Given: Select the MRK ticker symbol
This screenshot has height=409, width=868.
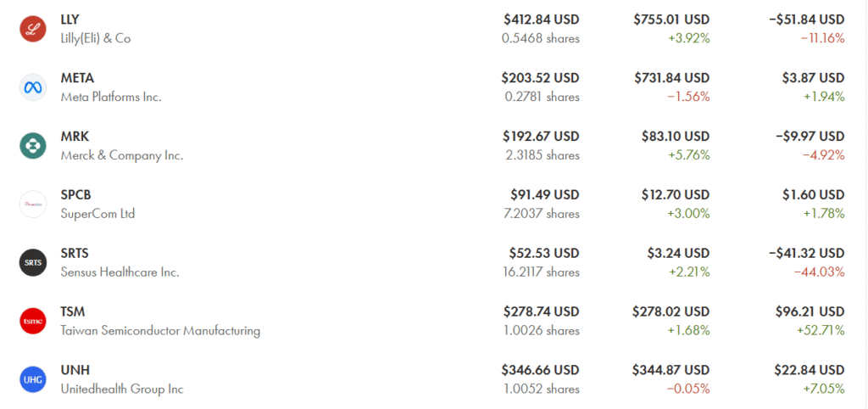Looking at the screenshot, I should click(x=75, y=137).
